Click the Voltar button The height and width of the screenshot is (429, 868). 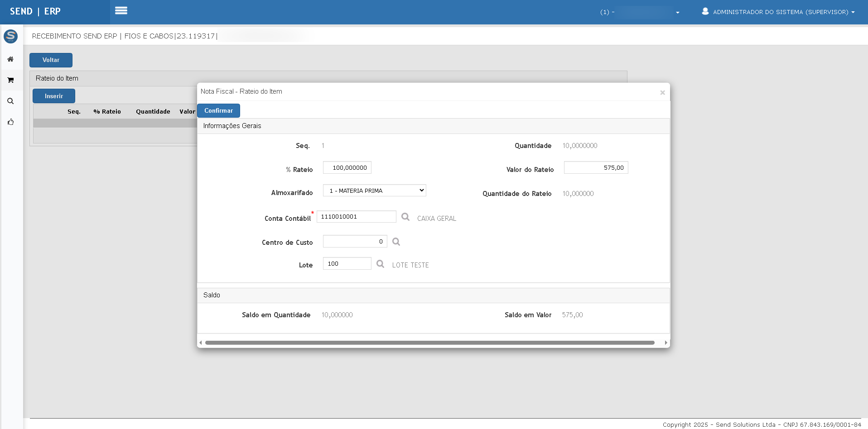tap(51, 60)
